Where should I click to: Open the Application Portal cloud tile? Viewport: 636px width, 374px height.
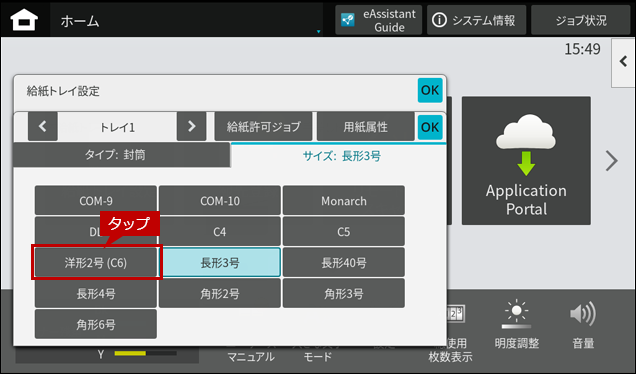pyautogui.click(x=526, y=161)
